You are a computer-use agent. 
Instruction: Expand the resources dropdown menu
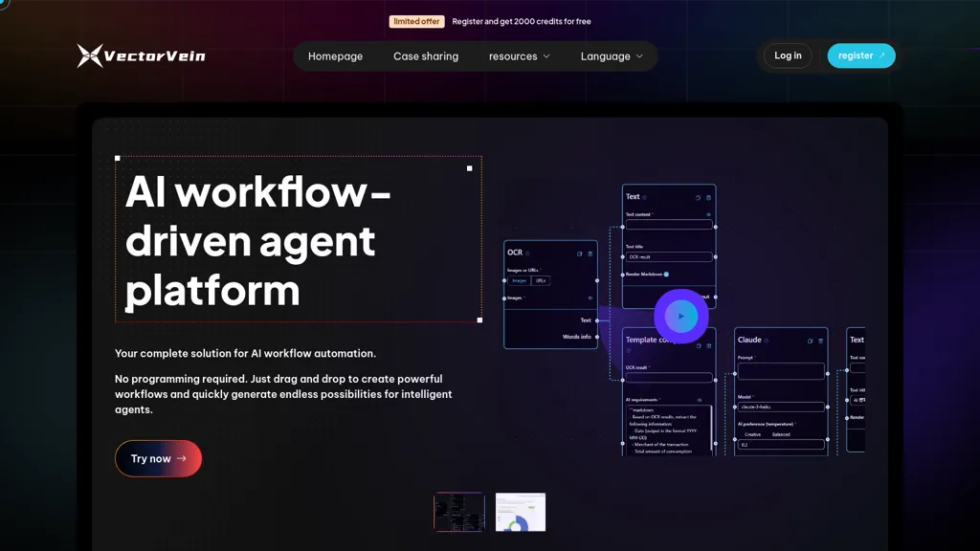pos(519,56)
